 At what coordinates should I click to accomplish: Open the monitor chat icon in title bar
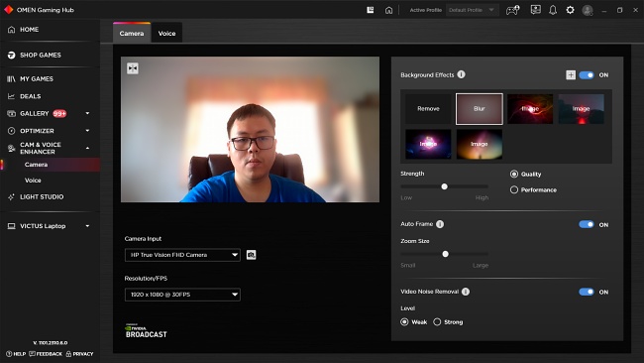tap(536, 10)
